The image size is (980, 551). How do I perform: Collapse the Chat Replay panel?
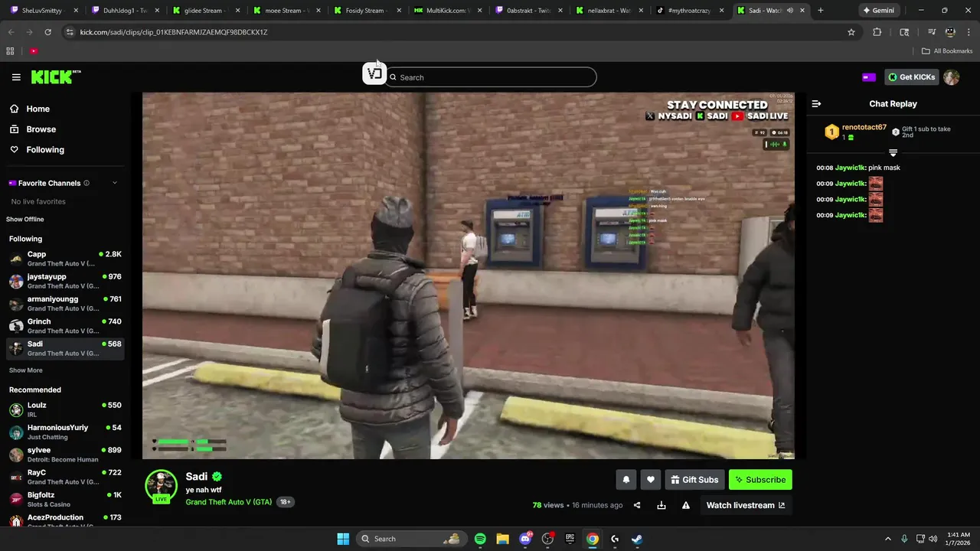pos(816,104)
